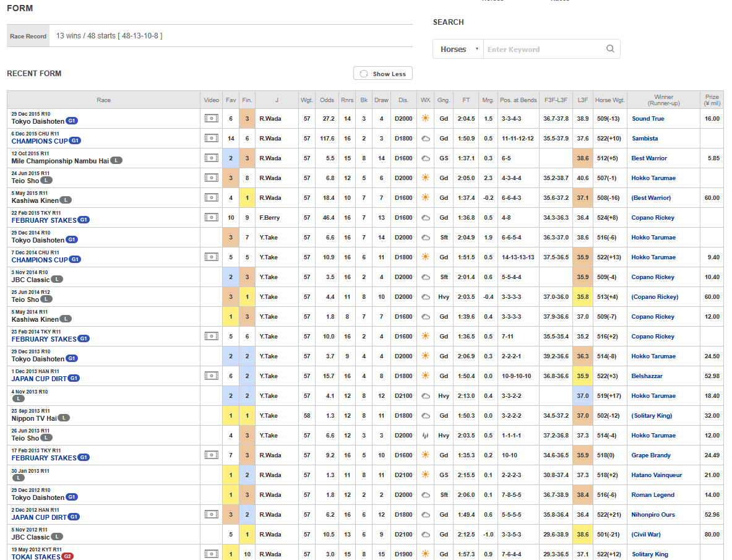Focus the Enter Keyword search field
Screen dimensions: 732x560
[x=544, y=49]
